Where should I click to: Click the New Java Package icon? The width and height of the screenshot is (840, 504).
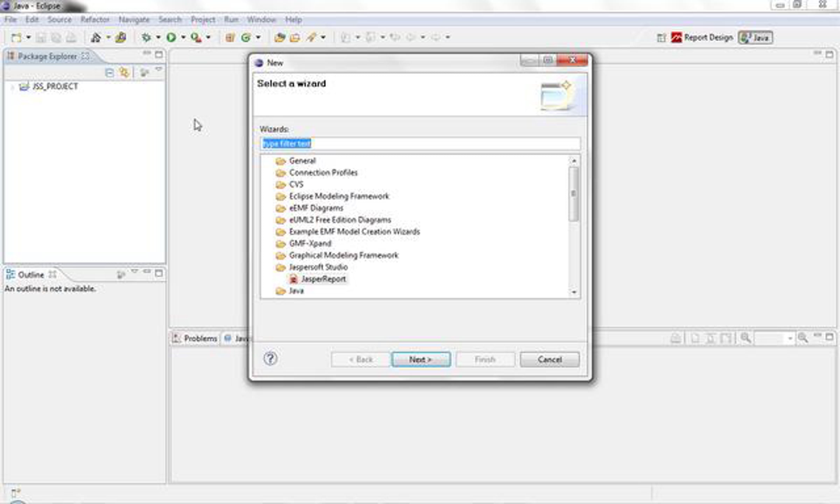[x=230, y=37]
